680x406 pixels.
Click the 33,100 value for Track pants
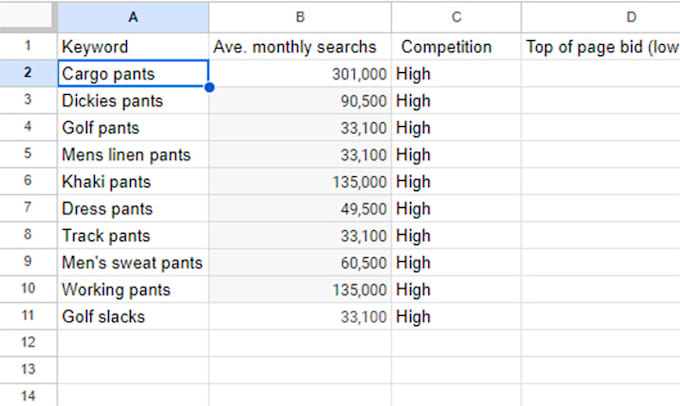pos(300,235)
